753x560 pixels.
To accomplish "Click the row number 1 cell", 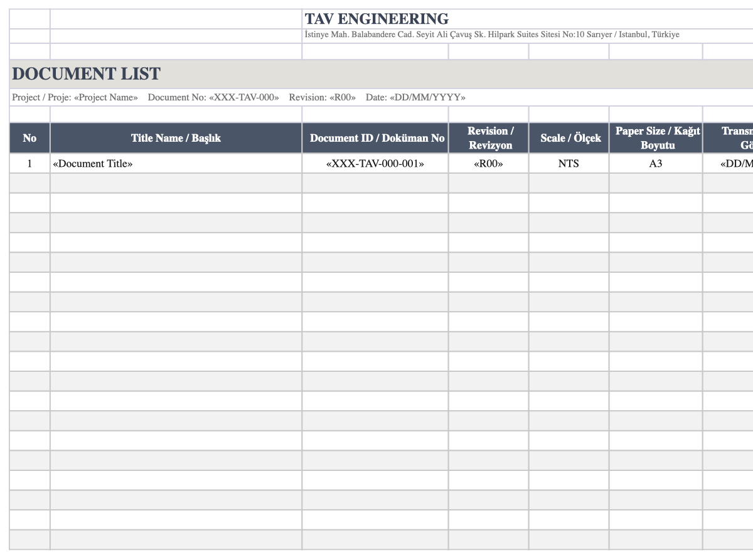I will 29,164.
